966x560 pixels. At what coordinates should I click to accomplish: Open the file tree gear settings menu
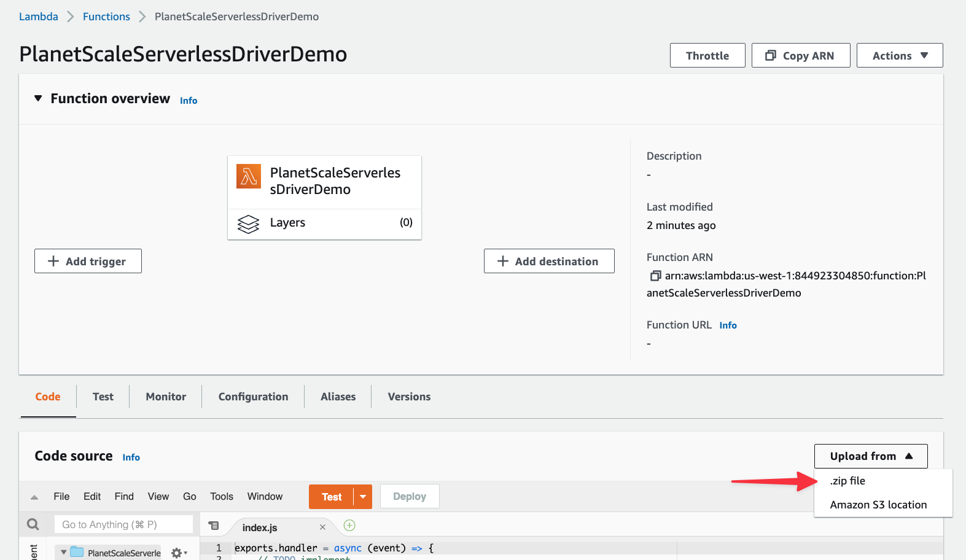(x=179, y=553)
